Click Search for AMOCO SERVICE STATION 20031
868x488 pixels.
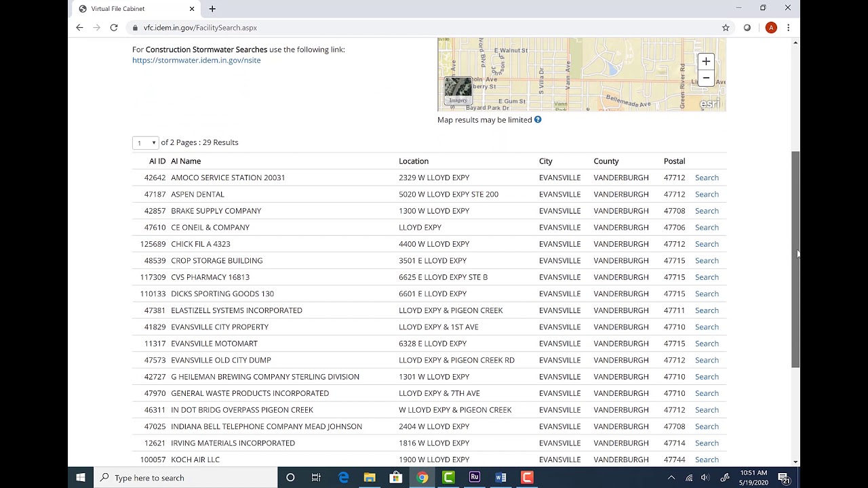click(707, 178)
